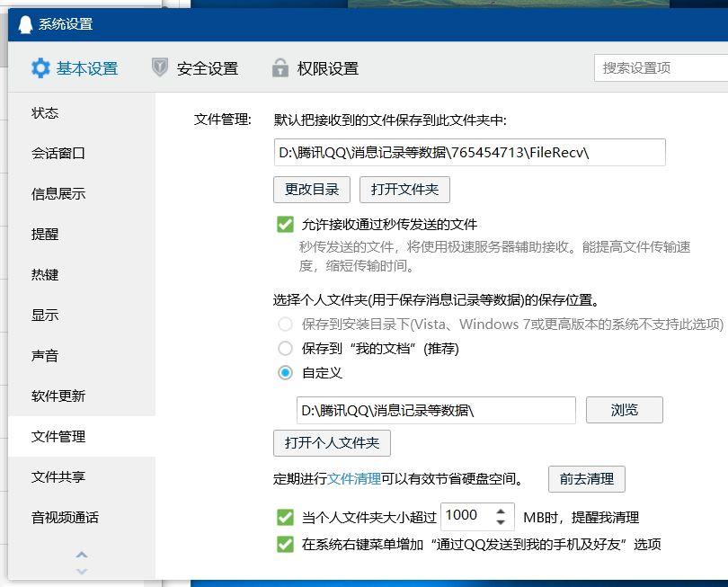Viewport: 728px width, 587px height.
Task: Select the 自定义 radio button
Action: pos(285,372)
